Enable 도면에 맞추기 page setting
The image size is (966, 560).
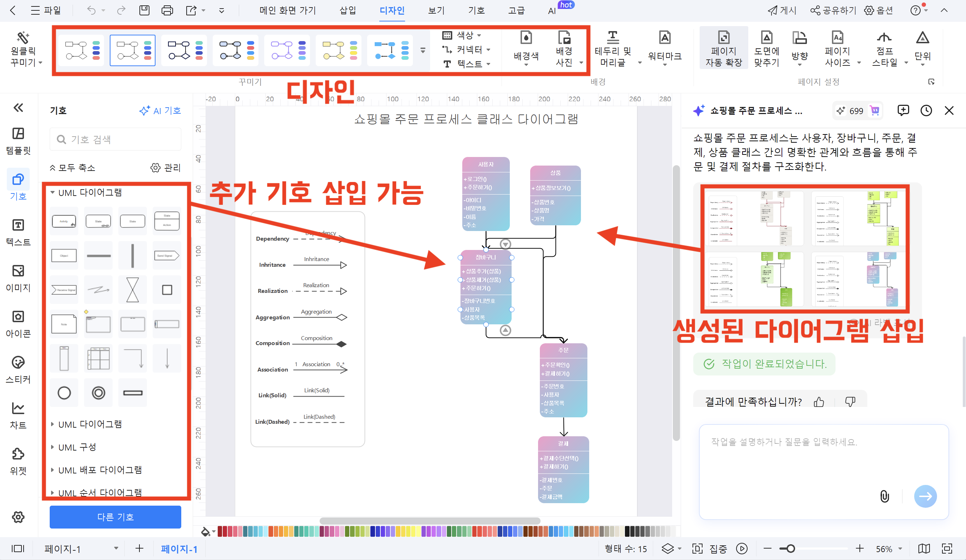click(766, 48)
